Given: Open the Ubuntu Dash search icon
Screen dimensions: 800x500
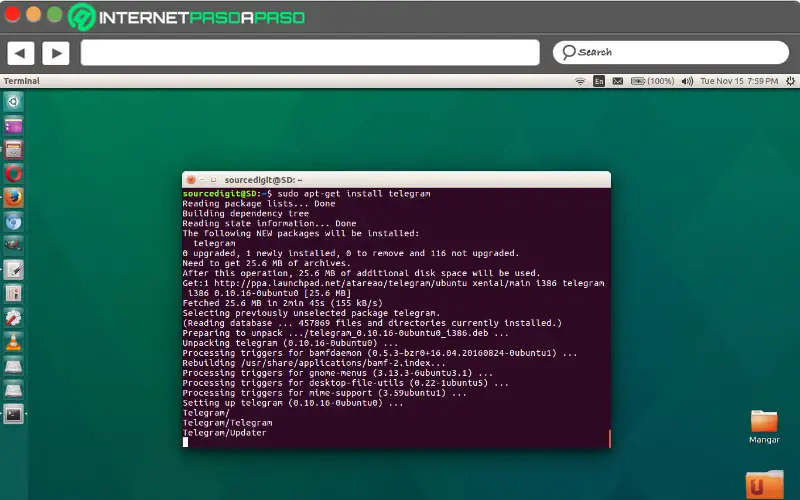Looking at the screenshot, I should pyautogui.click(x=13, y=102).
